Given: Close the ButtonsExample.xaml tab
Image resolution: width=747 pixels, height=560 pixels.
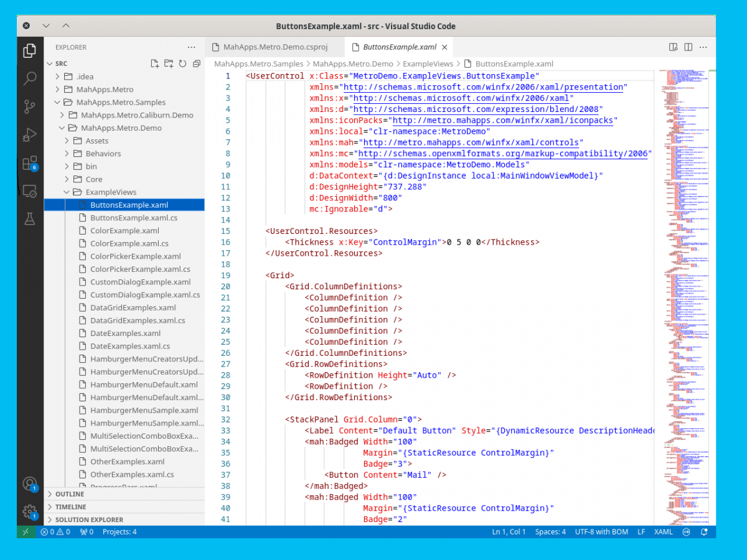Looking at the screenshot, I should click(x=444, y=47).
